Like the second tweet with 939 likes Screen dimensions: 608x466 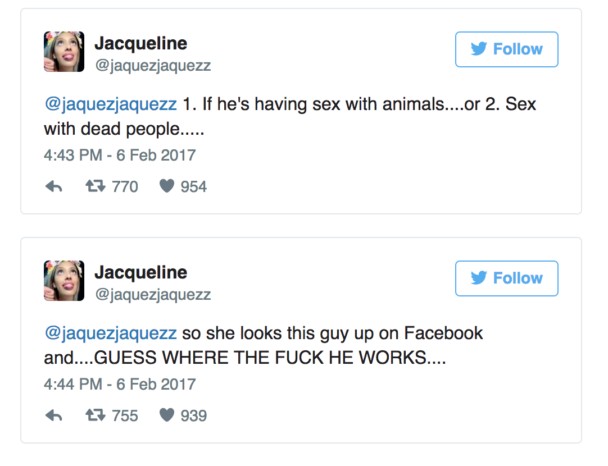(167, 415)
